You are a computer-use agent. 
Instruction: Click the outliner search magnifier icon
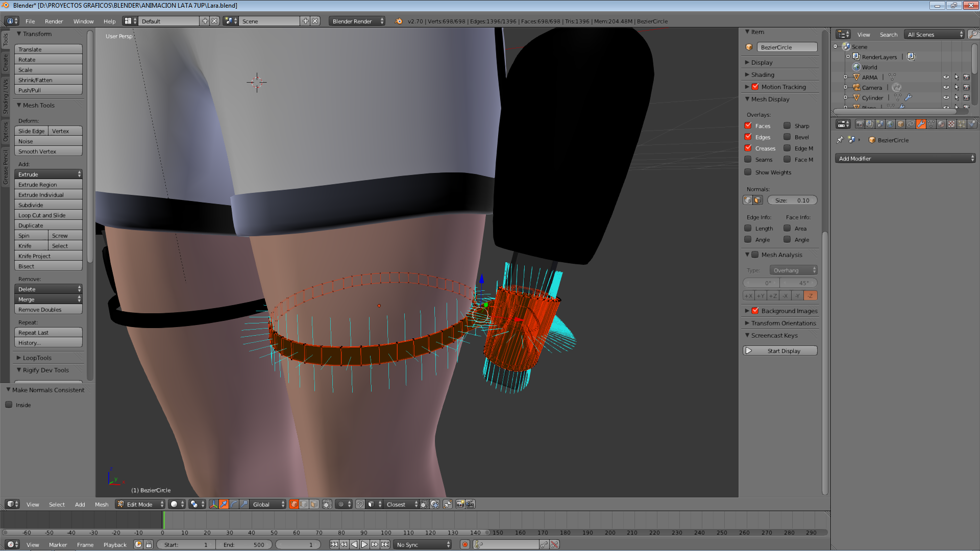pyautogui.click(x=973, y=34)
